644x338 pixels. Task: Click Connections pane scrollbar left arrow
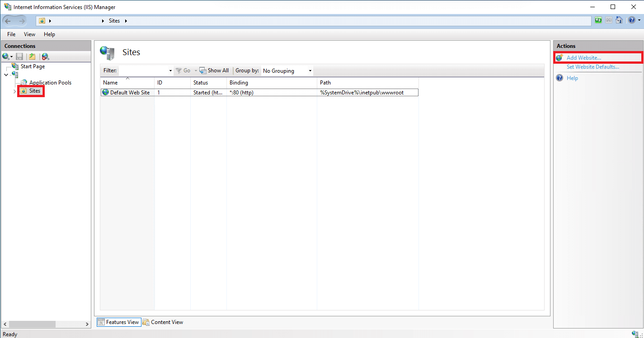(x=5, y=324)
